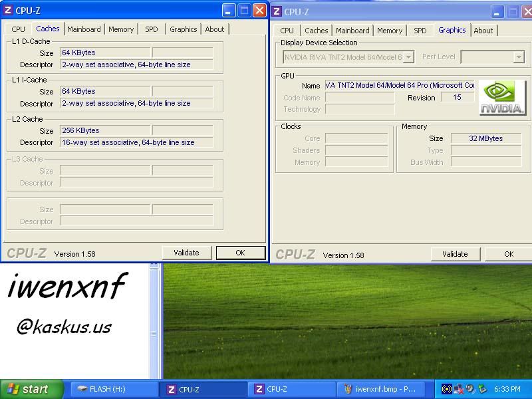Click L2 Cache size 256 KBytes field
This screenshot has height=399, width=532.
coord(105,130)
